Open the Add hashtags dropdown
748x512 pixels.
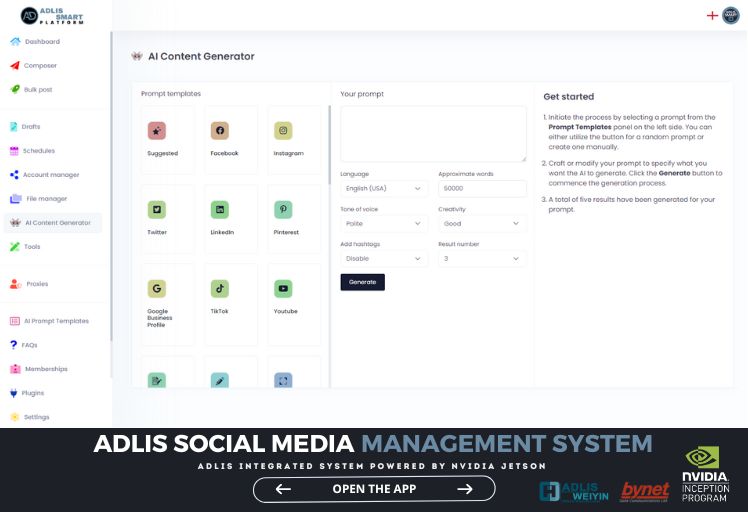(384, 258)
